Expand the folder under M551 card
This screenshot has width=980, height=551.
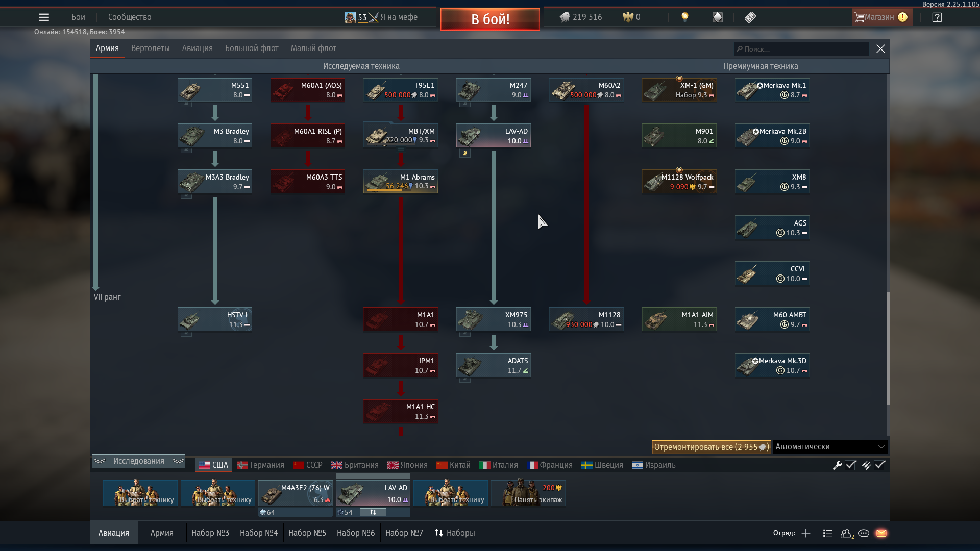point(186,104)
